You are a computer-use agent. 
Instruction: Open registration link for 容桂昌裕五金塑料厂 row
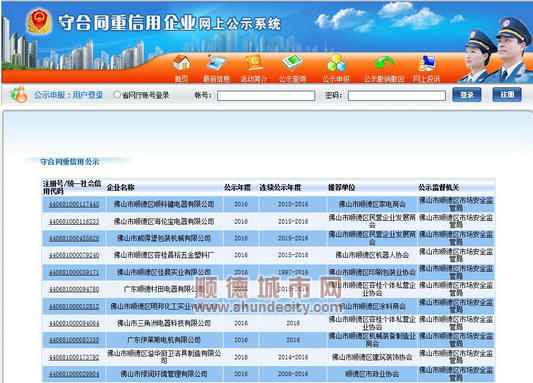[74, 255]
